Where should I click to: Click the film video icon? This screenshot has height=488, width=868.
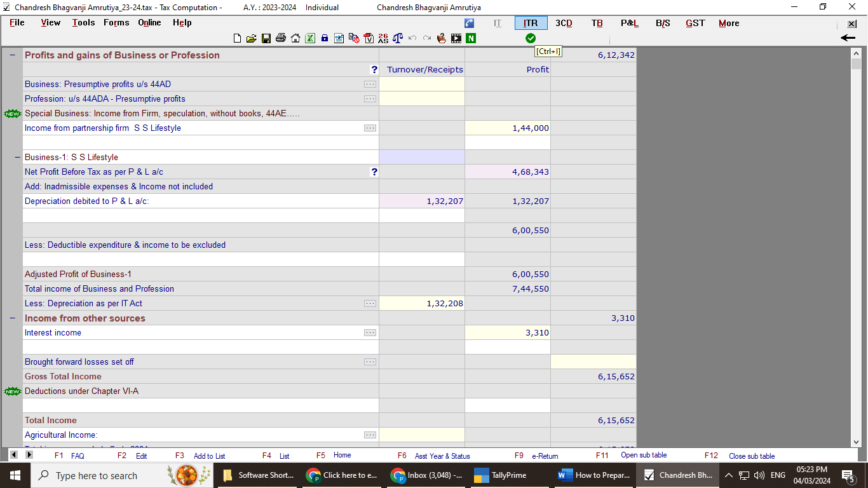pyautogui.click(x=456, y=38)
